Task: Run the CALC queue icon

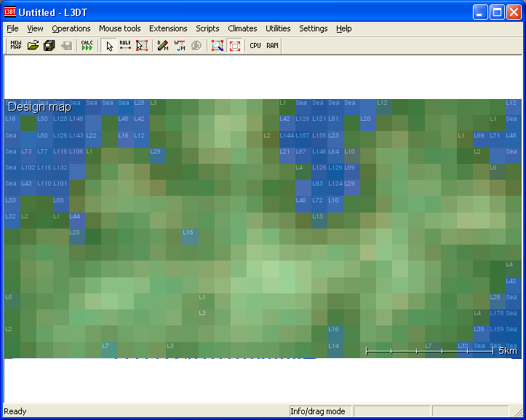Action: pyautogui.click(x=87, y=45)
